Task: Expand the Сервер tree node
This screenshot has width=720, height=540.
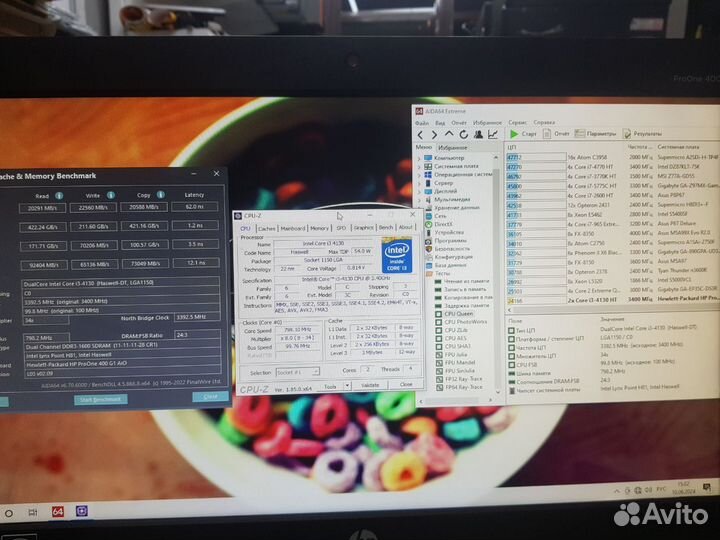Action: tap(419, 183)
